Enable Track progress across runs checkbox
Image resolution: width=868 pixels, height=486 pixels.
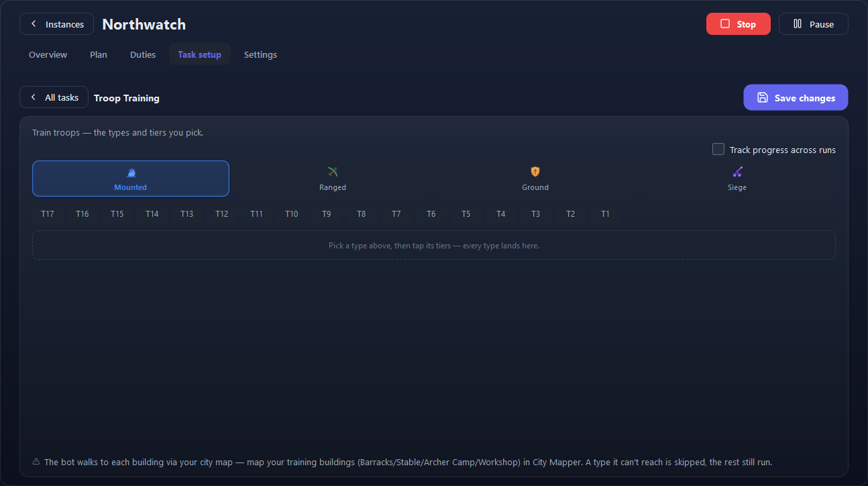[x=718, y=149]
